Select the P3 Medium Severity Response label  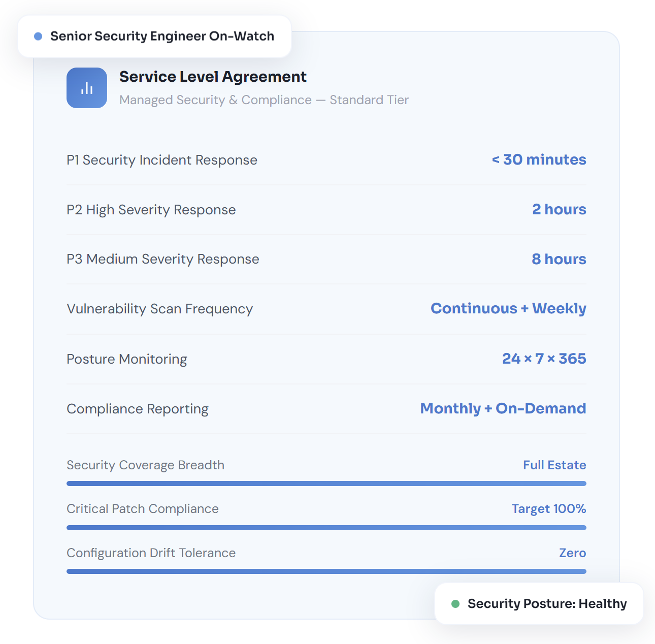[163, 259]
